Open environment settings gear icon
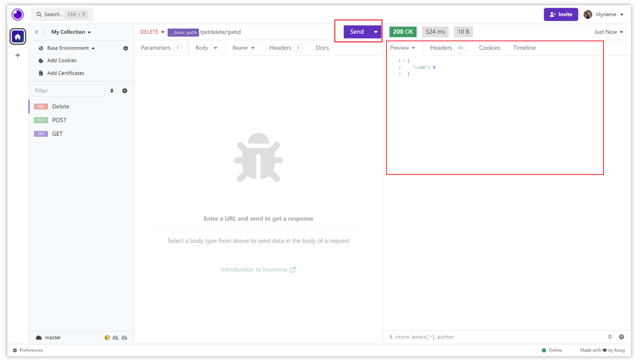 tap(125, 48)
